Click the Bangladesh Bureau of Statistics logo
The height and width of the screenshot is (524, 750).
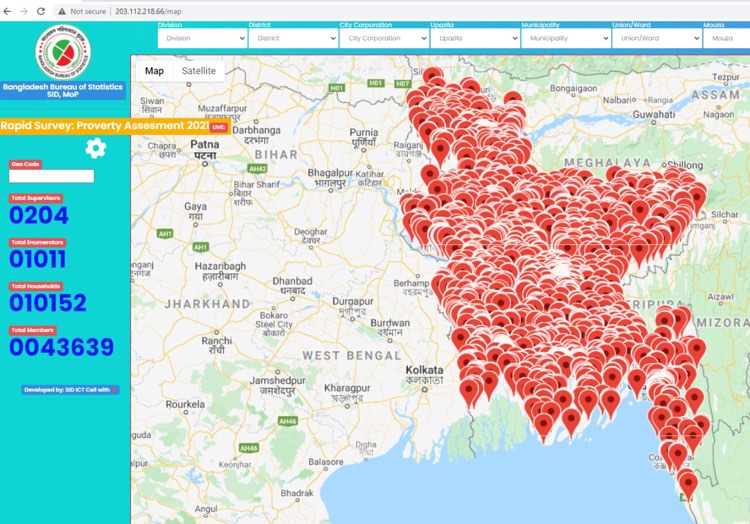(x=62, y=50)
